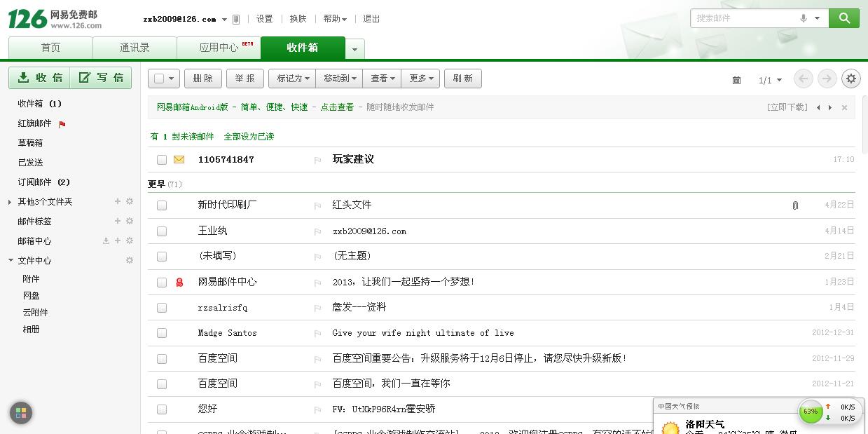Tick checkbox for rzsalrisfq message

pos(162,308)
